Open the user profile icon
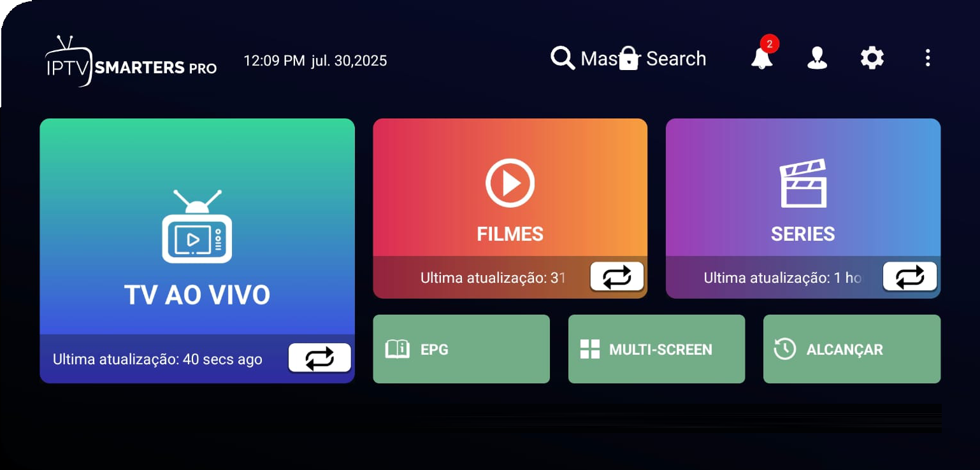The height and width of the screenshot is (470, 980). [817, 58]
